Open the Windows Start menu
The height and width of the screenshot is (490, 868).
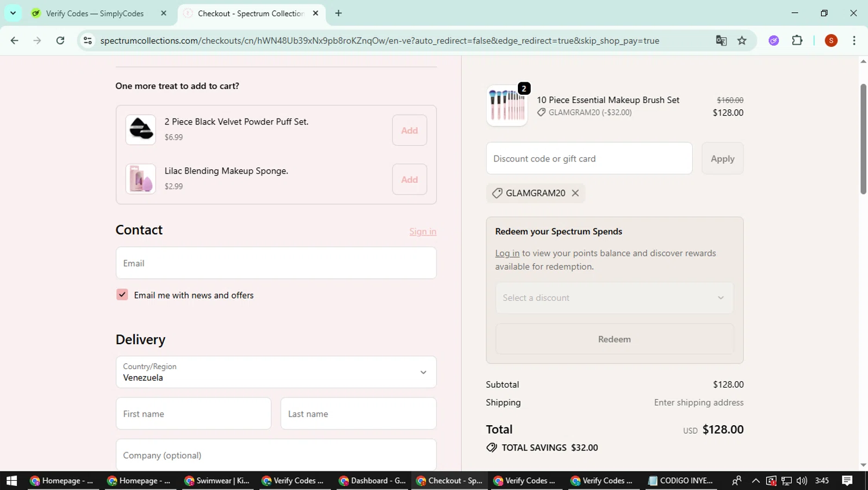click(x=12, y=481)
